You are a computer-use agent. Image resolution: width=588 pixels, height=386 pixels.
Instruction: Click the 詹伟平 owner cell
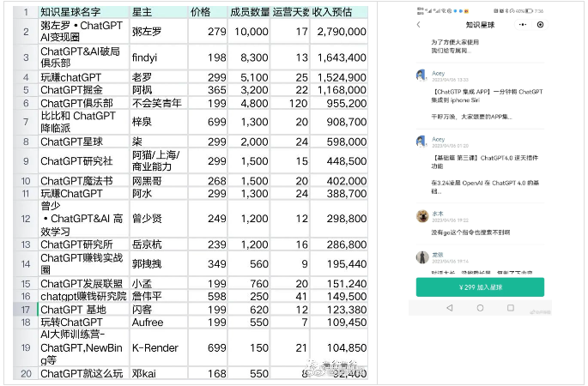tap(159, 297)
